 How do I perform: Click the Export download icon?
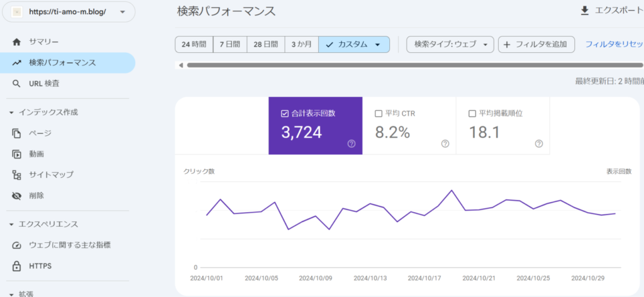585,11
